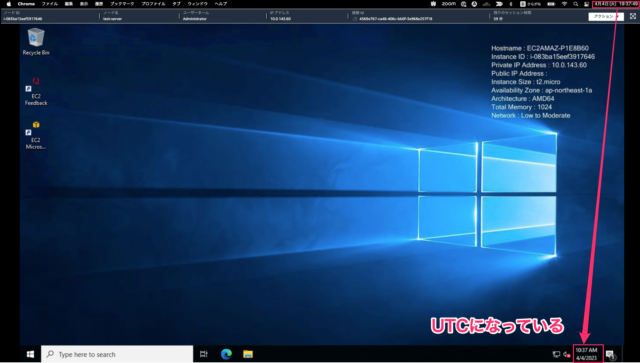Click the remaining session time '59 分'
The height and width of the screenshot is (363, 640).
tap(498, 19)
